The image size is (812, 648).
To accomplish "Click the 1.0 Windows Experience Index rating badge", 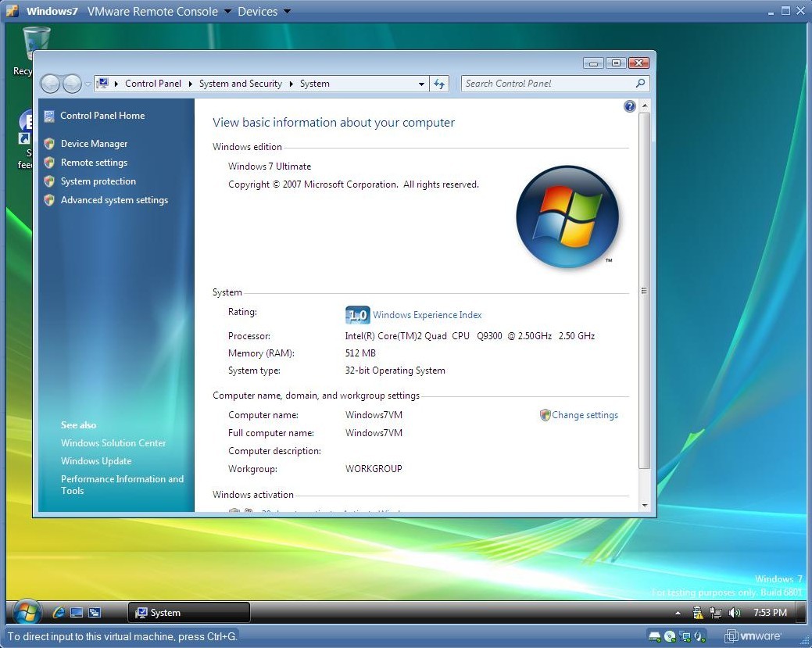I will [356, 315].
